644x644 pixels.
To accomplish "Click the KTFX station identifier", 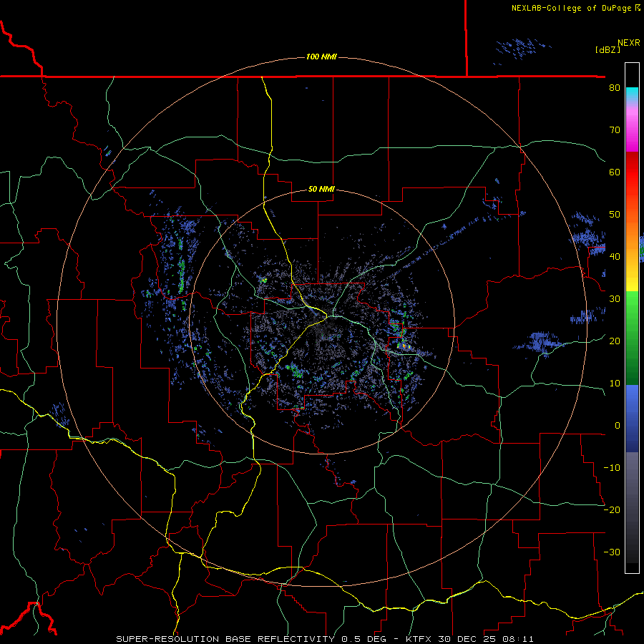I will pyautogui.click(x=419, y=639).
